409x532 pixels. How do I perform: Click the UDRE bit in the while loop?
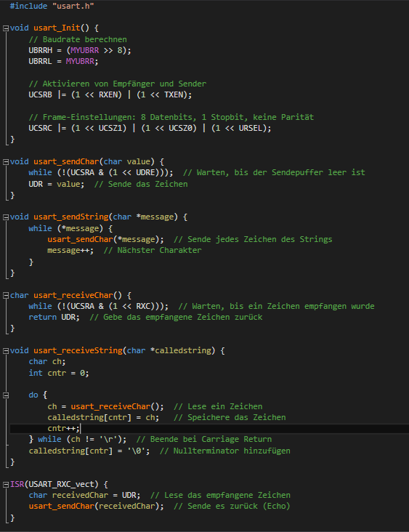[145, 172]
